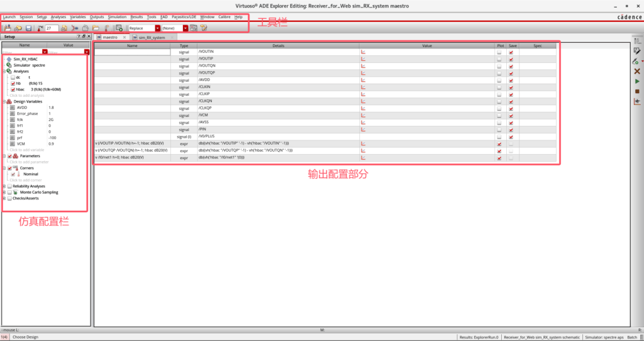
Task: Check the Plot box for /VOUTIN row
Action: coord(499,52)
